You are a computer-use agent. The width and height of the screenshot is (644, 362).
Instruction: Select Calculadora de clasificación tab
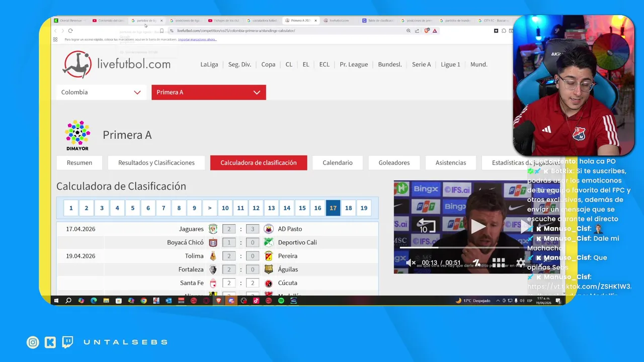coord(259,162)
